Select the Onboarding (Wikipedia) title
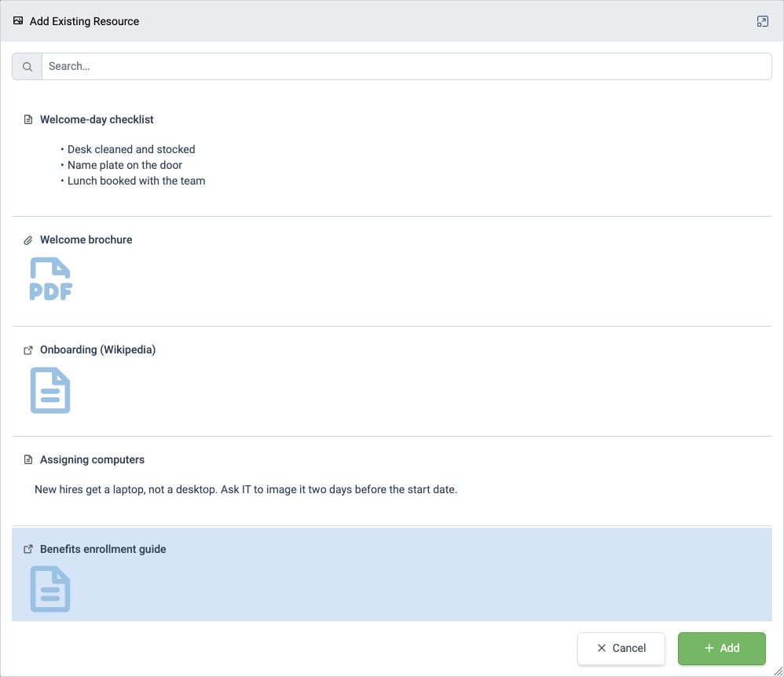784x677 pixels. pyautogui.click(x=97, y=349)
